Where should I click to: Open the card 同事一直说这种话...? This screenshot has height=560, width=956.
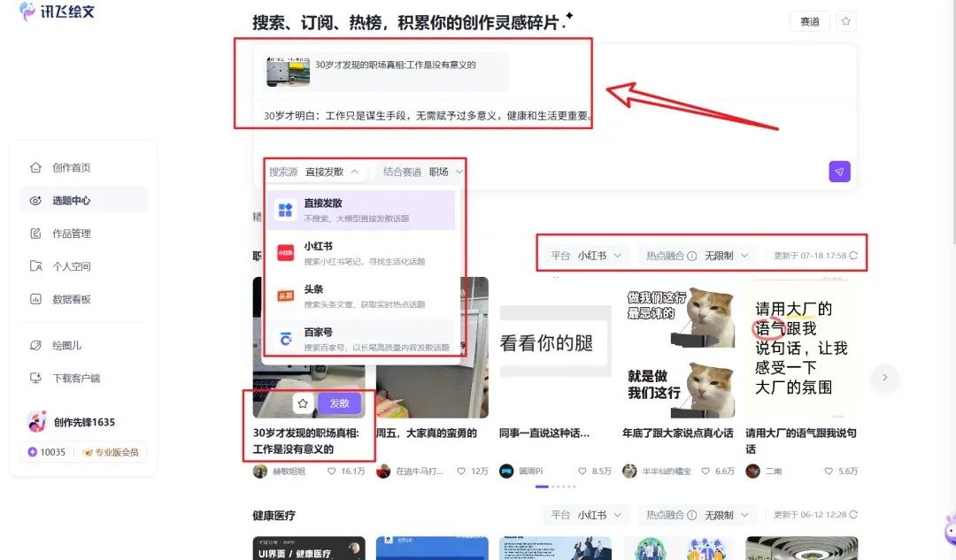(x=544, y=433)
